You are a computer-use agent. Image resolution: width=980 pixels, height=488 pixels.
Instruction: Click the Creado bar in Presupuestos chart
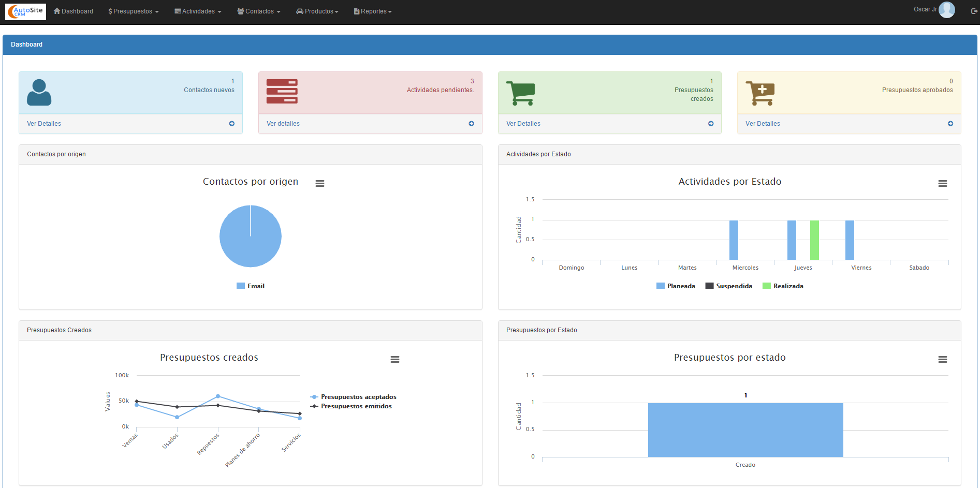tap(745, 430)
